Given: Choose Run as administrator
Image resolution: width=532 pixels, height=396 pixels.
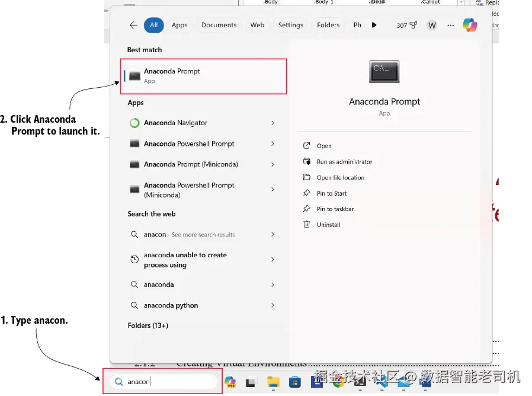Looking at the screenshot, I should click(344, 162).
